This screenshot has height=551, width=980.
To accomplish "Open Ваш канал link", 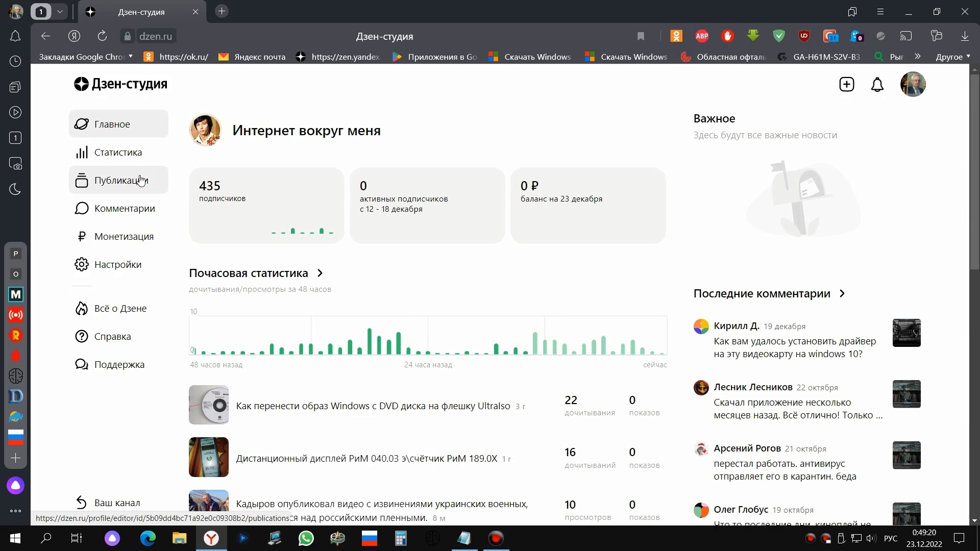I will tap(117, 502).
